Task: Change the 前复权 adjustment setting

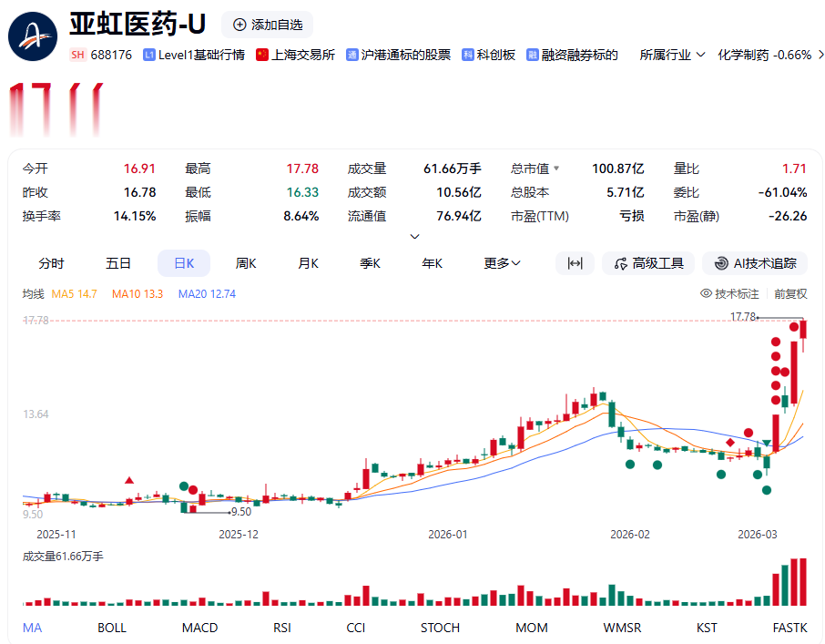Action: 790,293
